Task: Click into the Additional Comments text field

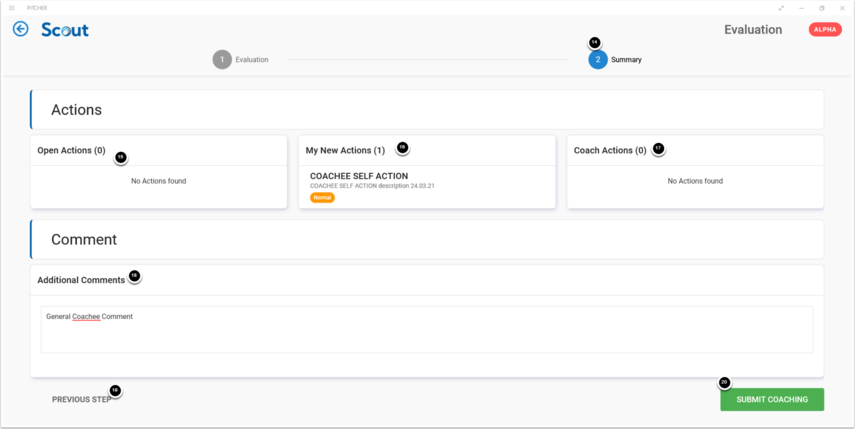Action: tap(426, 330)
